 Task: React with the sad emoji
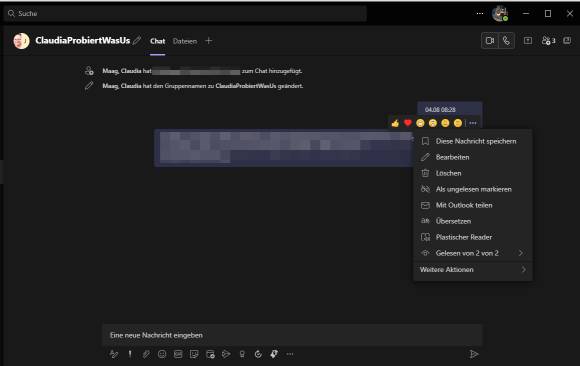tap(445, 123)
